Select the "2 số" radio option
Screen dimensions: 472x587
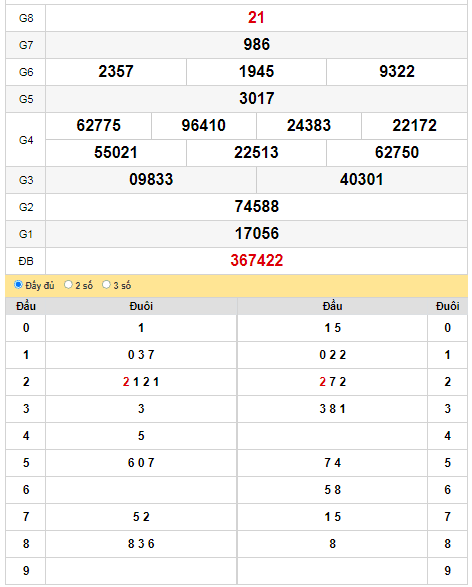tap(68, 285)
